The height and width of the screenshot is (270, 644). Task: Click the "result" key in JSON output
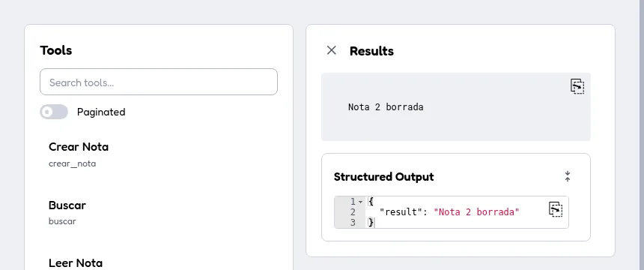[401, 212]
